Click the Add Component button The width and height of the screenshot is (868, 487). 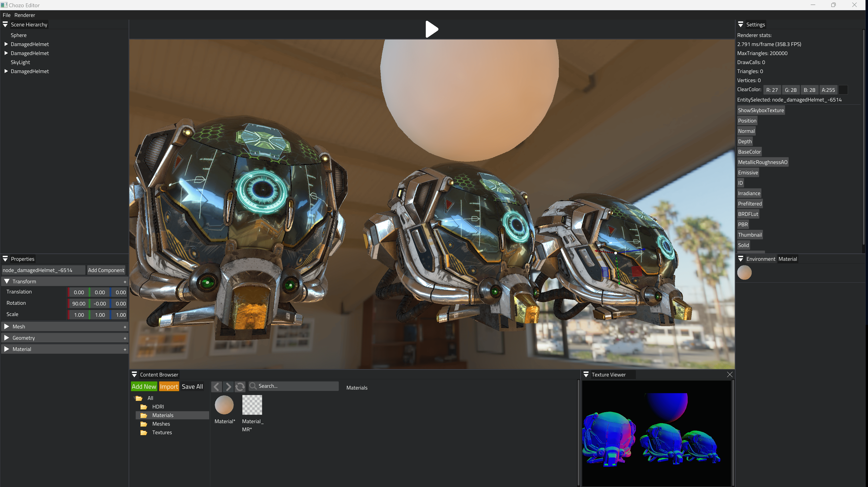106,270
